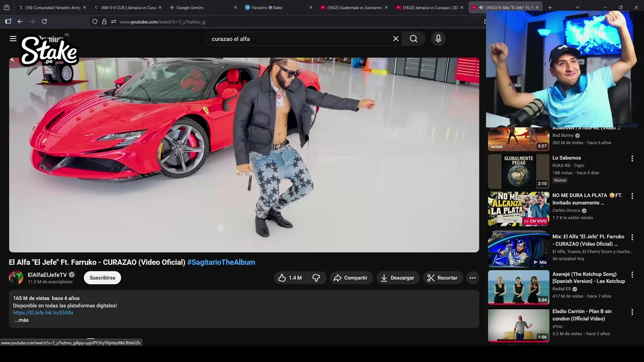Click El Alfa channel avatar
Viewport: 644px width, 362px height.
pyautogui.click(x=16, y=278)
